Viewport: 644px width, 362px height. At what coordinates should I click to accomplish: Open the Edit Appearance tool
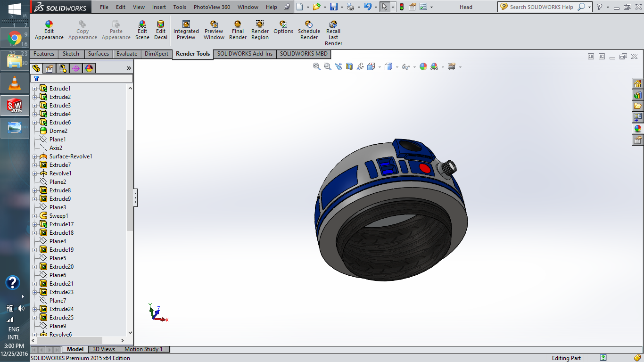coord(49,31)
